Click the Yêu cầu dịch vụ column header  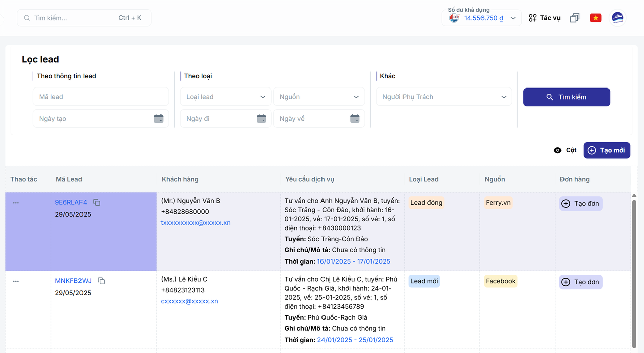tap(309, 179)
